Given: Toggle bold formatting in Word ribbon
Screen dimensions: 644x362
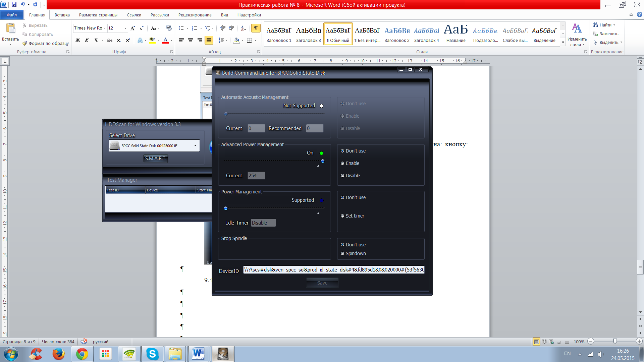Looking at the screenshot, I should pos(78,40).
